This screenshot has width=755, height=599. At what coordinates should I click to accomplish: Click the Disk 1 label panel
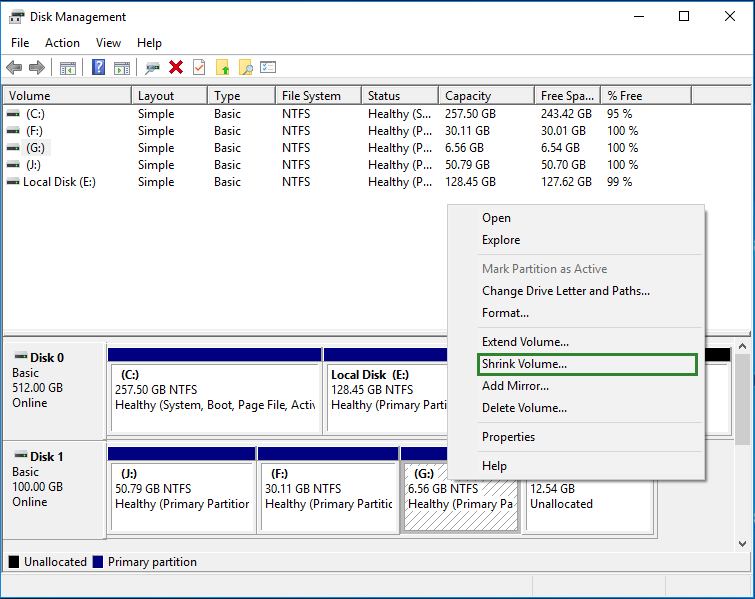coord(54,490)
